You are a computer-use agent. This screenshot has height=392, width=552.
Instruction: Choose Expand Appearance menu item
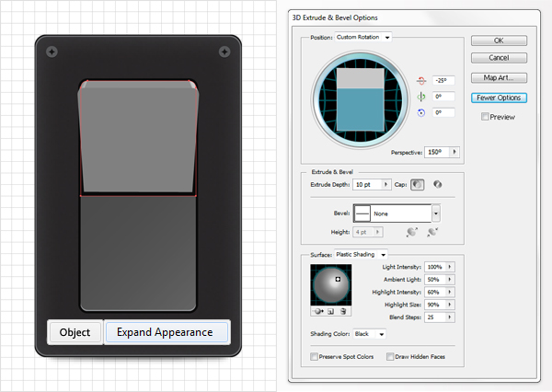point(167,332)
